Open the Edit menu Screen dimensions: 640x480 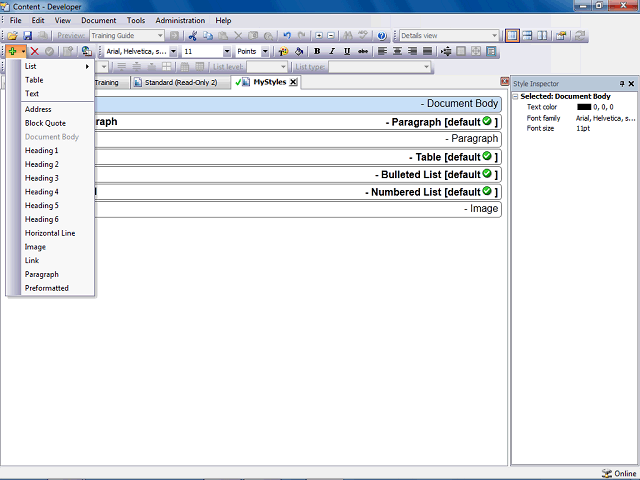(x=38, y=20)
